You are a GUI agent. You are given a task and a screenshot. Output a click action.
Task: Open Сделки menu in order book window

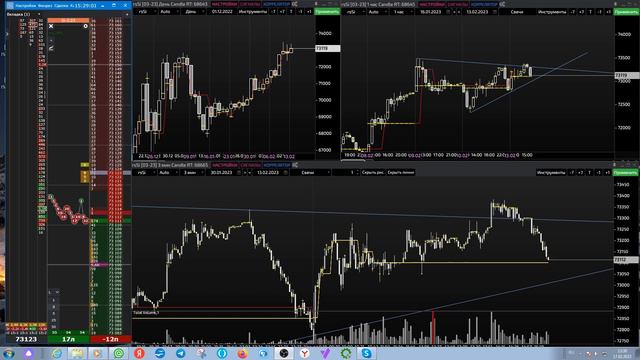pos(61,6)
